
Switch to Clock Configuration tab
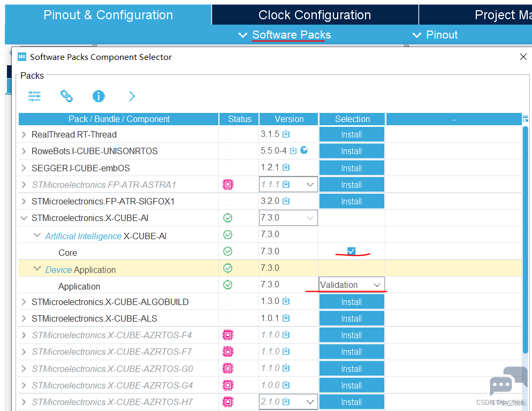point(315,15)
